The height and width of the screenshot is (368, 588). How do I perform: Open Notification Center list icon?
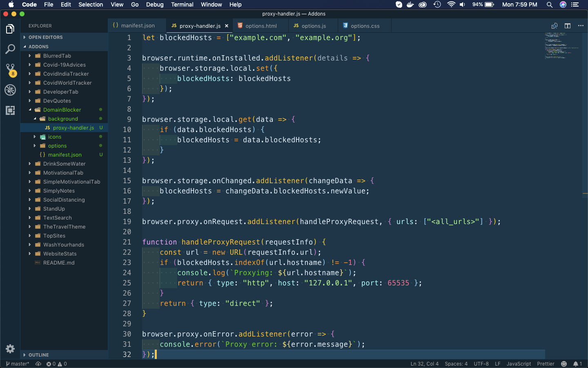click(575, 4)
